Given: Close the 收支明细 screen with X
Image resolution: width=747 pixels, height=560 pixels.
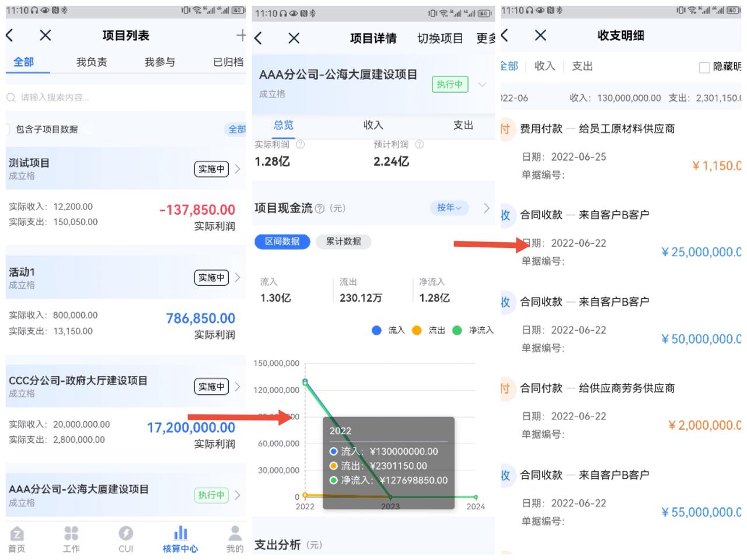Looking at the screenshot, I should pyautogui.click(x=540, y=36).
